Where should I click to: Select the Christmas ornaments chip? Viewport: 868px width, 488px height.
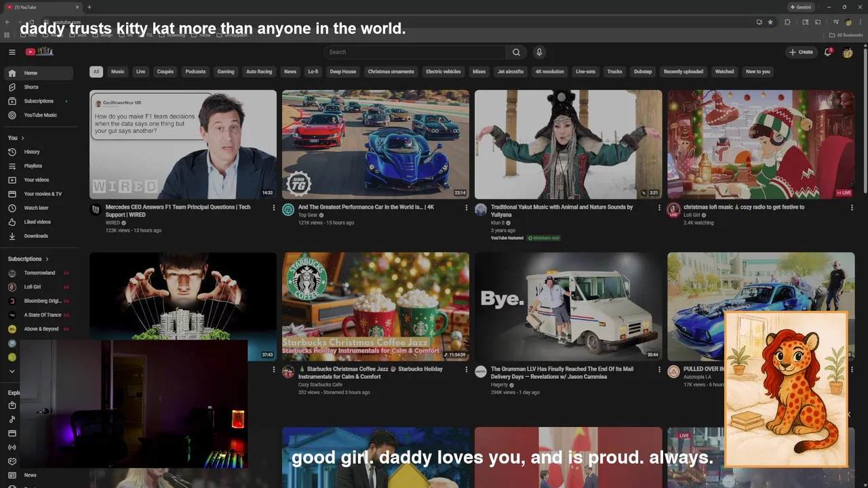391,71
